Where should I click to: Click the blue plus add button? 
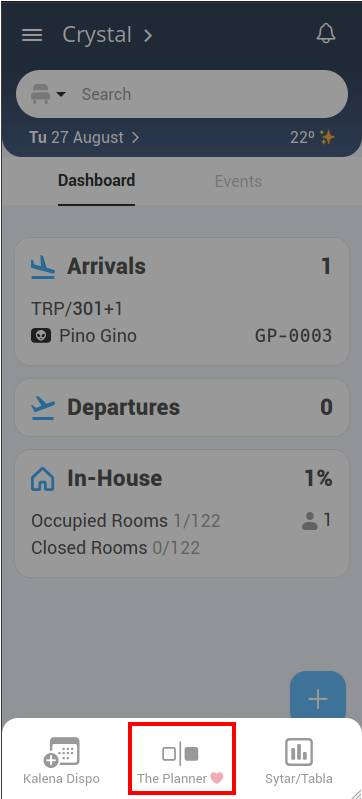pyautogui.click(x=318, y=699)
